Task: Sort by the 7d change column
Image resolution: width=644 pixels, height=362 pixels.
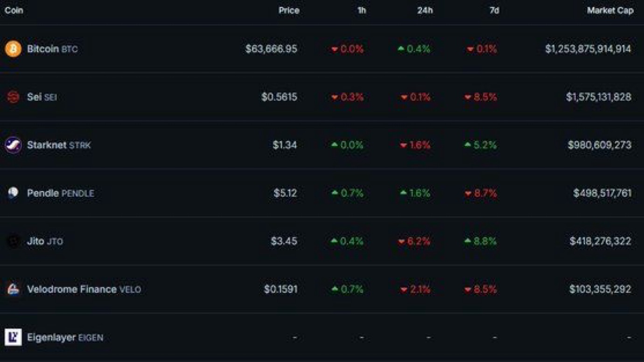Action: (x=494, y=10)
